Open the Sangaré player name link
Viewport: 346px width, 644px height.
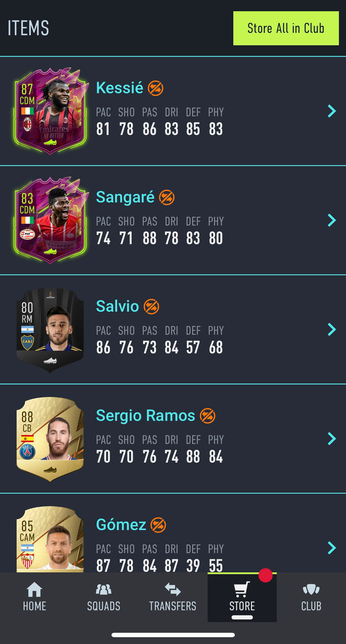(x=125, y=197)
